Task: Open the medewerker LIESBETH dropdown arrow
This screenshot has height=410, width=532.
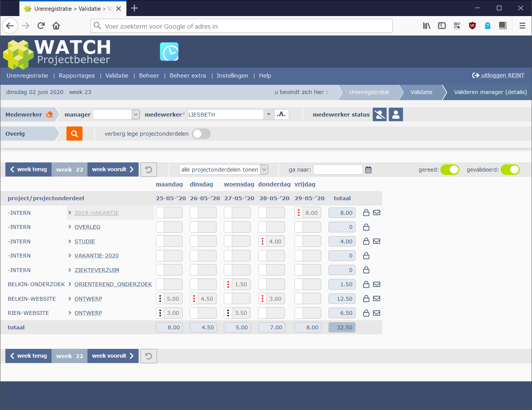Action: click(x=269, y=114)
